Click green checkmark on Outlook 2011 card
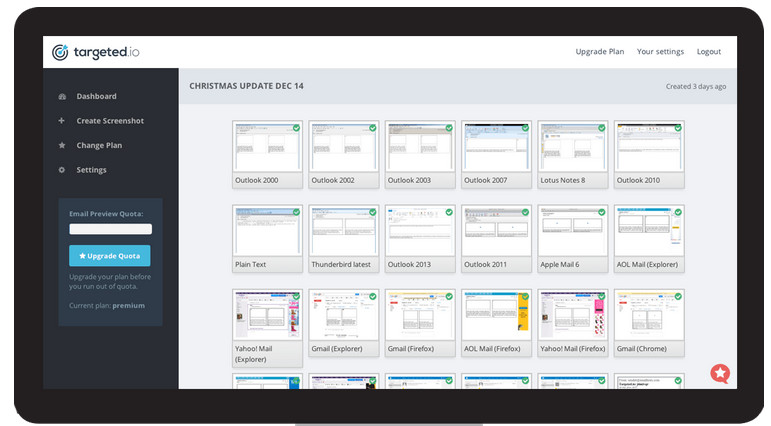 (525, 212)
